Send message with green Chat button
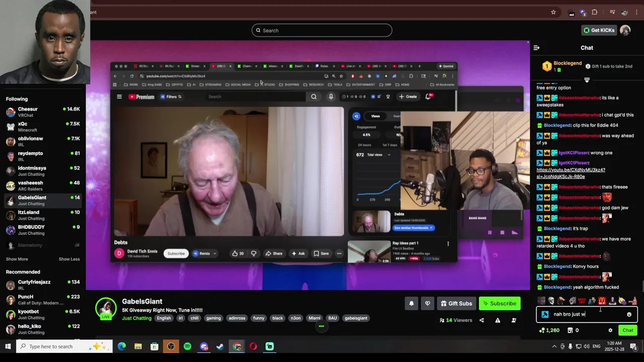 point(627,330)
